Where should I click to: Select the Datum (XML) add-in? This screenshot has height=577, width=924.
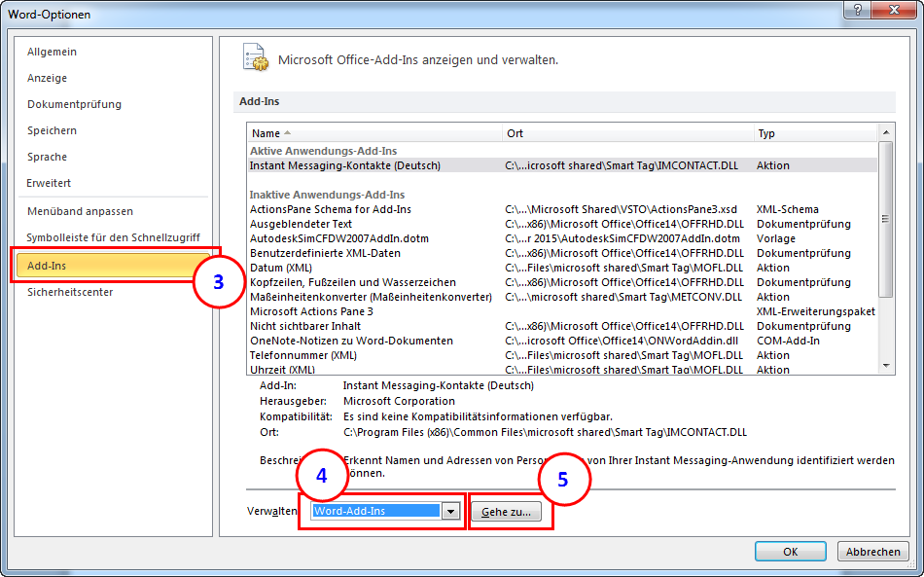(562, 268)
